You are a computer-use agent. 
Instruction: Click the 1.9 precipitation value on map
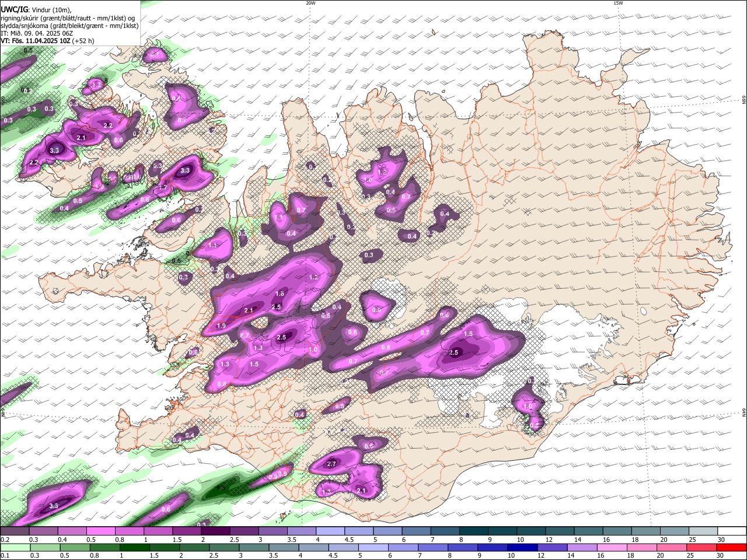(221, 325)
